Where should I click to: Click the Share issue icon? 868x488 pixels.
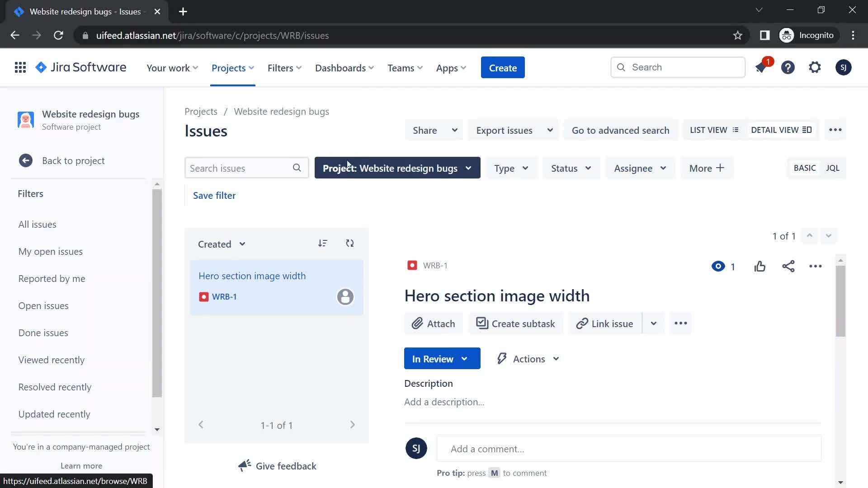point(788,266)
